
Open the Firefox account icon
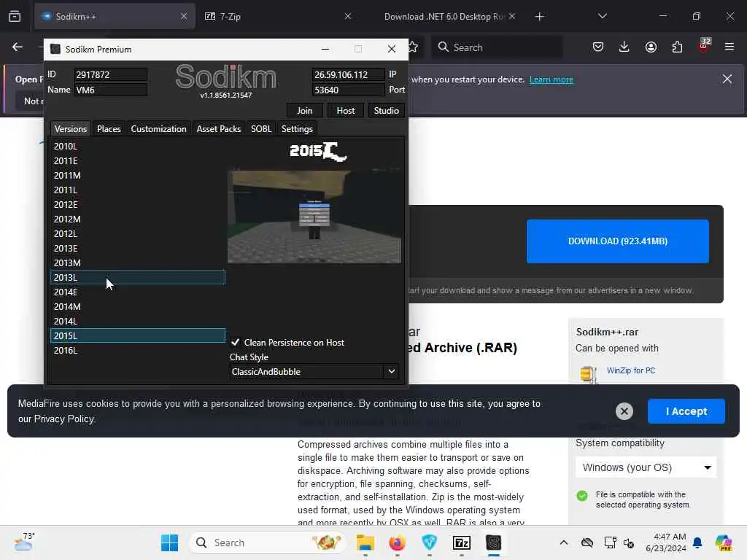[651, 47]
